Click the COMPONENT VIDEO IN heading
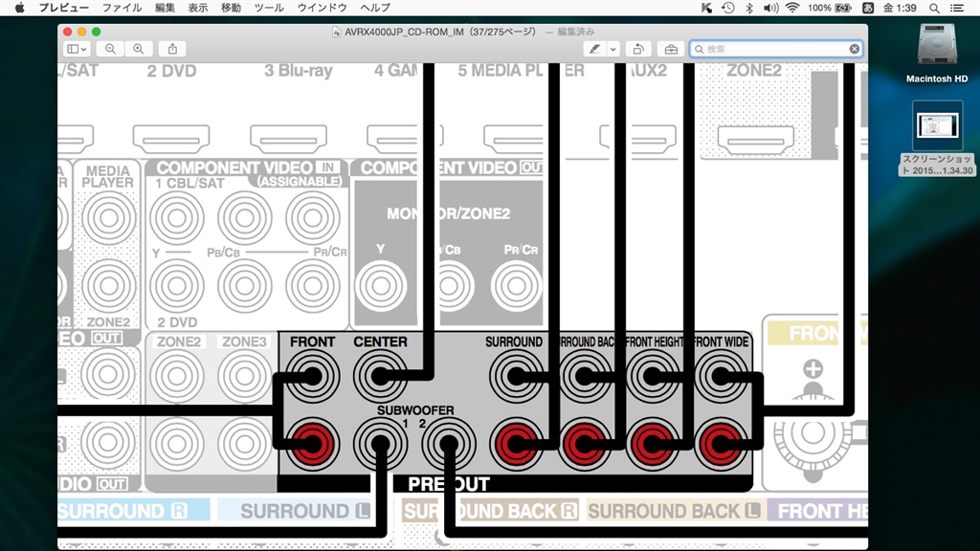The image size is (980, 551). (248, 167)
